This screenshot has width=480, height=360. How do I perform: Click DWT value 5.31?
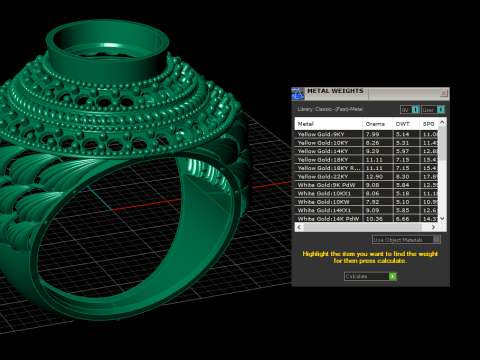click(x=402, y=143)
